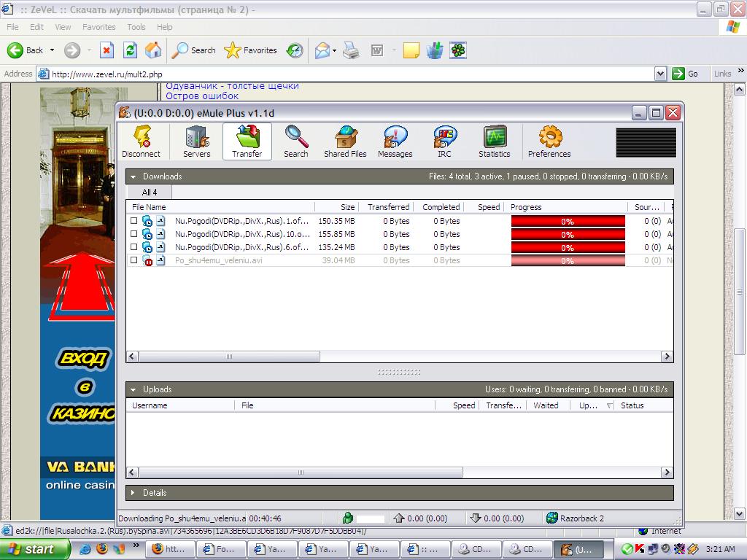
Task: Open Shared Files in eMule
Action: click(345, 141)
